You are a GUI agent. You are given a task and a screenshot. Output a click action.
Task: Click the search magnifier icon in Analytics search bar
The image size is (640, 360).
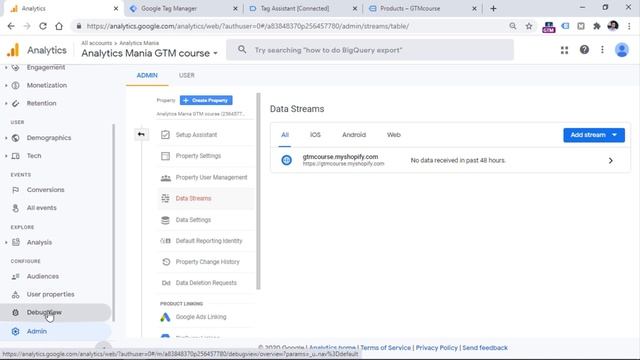[x=242, y=49]
